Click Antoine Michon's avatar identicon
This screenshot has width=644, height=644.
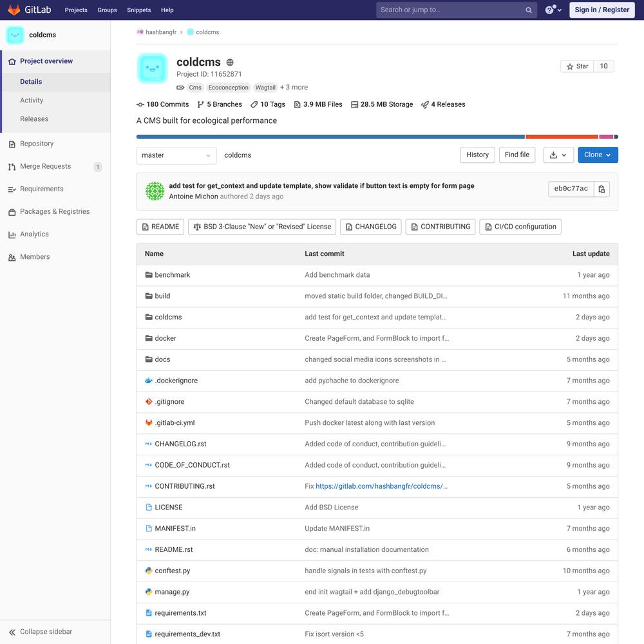(x=155, y=191)
